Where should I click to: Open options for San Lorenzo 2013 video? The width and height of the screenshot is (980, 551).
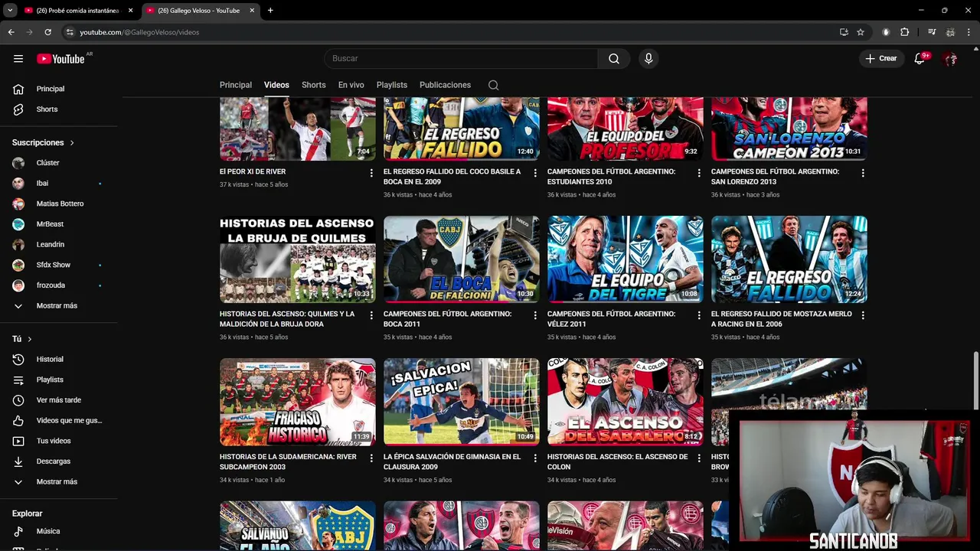pos(863,173)
